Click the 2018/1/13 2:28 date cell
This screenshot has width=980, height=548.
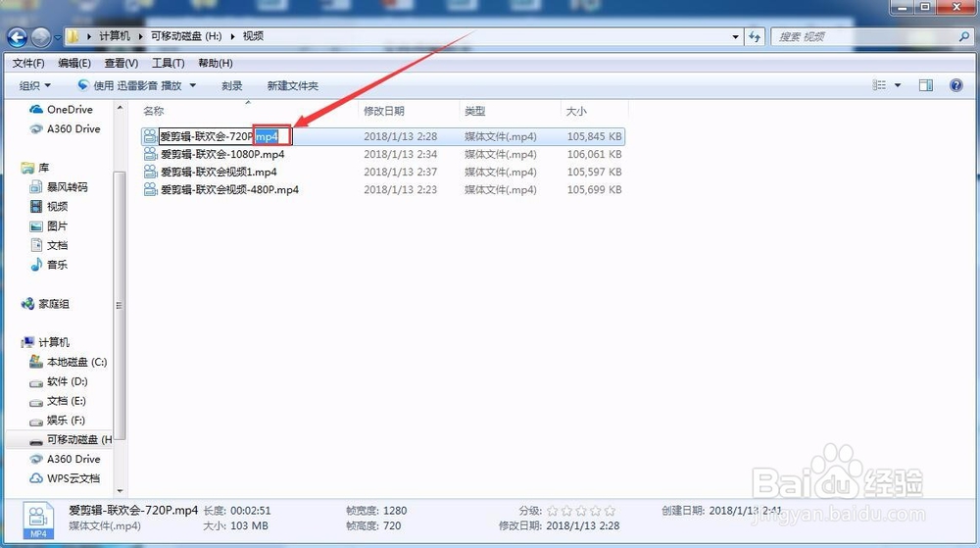click(401, 136)
